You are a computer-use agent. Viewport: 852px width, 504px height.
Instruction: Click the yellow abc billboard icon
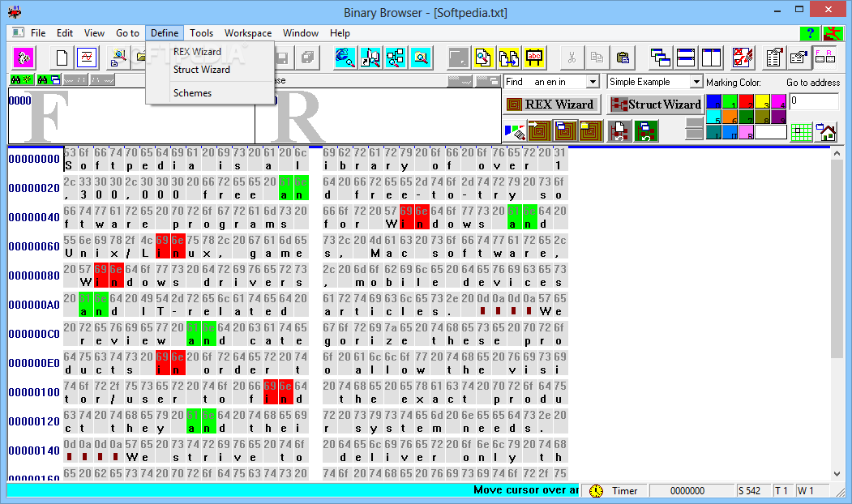point(534,57)
